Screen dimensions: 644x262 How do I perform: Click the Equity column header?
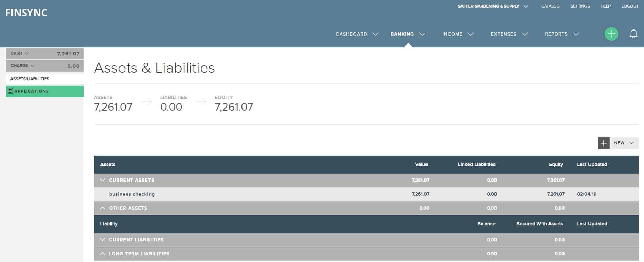coord(556,164)
